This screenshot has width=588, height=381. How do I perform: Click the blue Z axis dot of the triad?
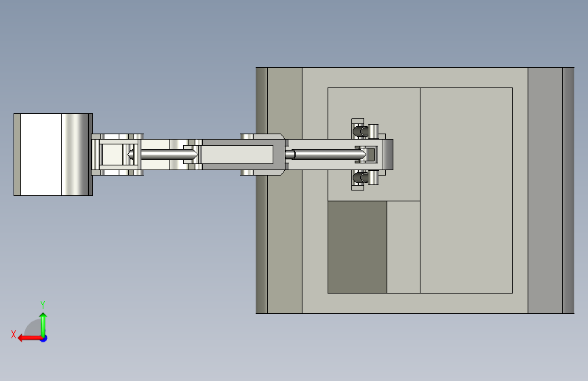tap(44, 338)
